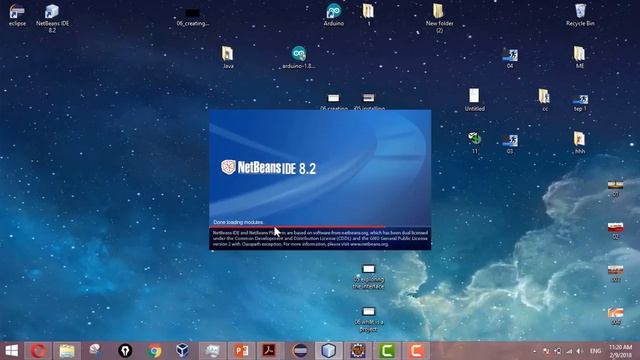This screenshot has height=360, width=640.
Task: Switch to the NetBeans taskbar button
Action: pyautogui.click(x=329, y=351)
